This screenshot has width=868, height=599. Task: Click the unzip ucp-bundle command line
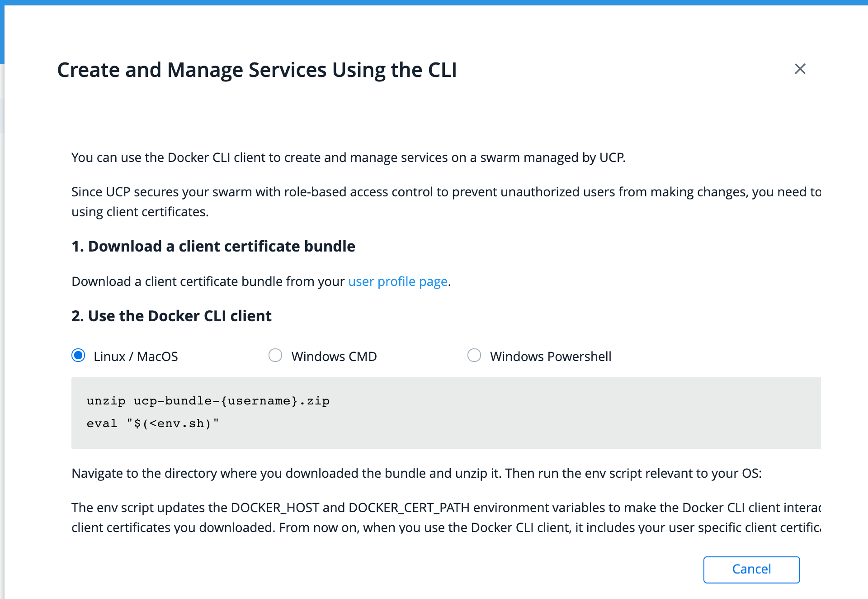coord(208,401)
